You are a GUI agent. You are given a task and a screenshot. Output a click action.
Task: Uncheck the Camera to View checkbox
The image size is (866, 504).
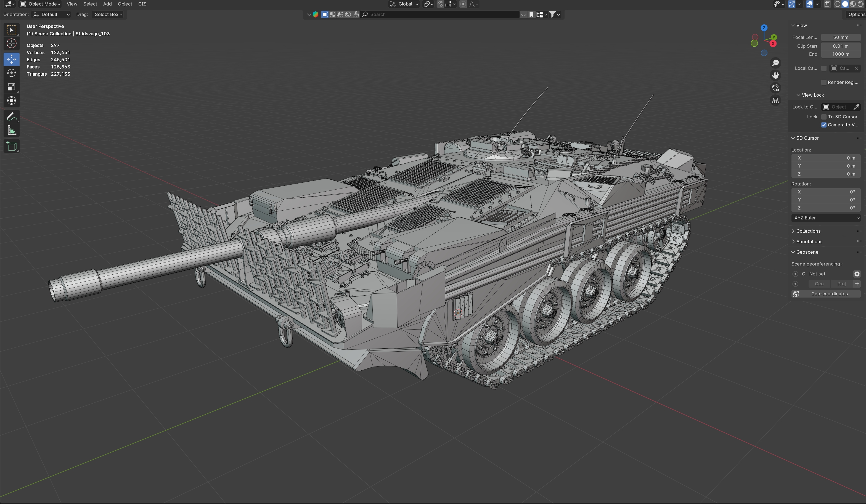pos(824,125)
